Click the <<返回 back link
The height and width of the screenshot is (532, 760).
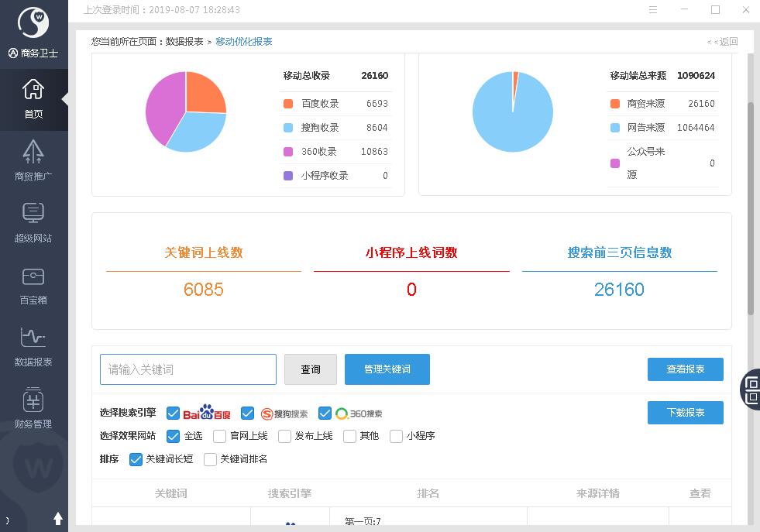point(723,42)
